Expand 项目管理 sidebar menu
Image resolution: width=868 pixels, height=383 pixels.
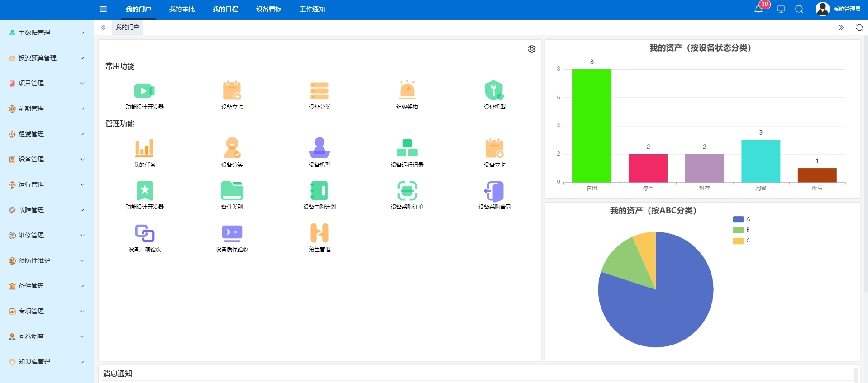47,83
